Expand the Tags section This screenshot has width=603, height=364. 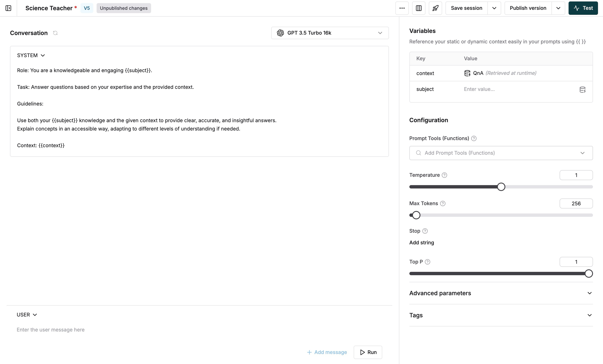(501, 315)
